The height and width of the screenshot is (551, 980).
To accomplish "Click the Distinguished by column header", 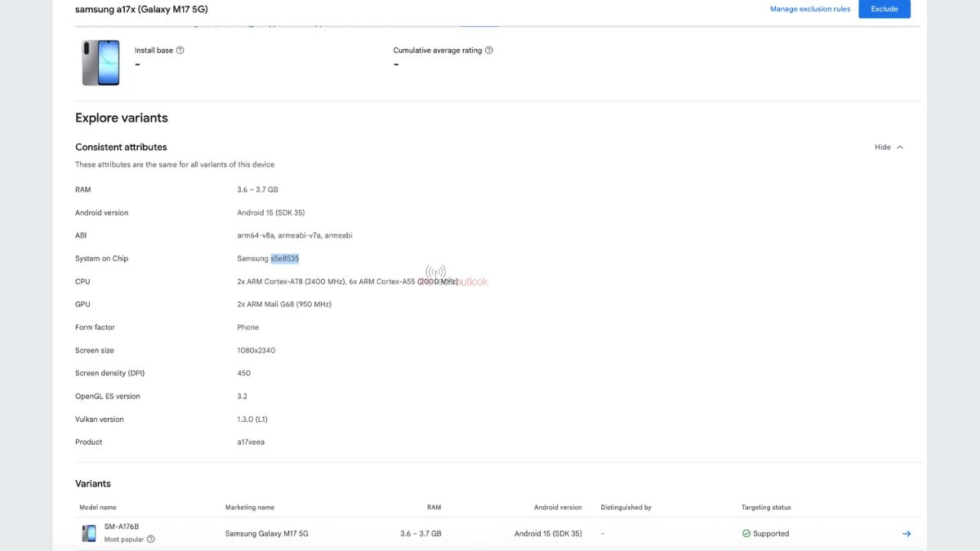I will coord(626,507).
